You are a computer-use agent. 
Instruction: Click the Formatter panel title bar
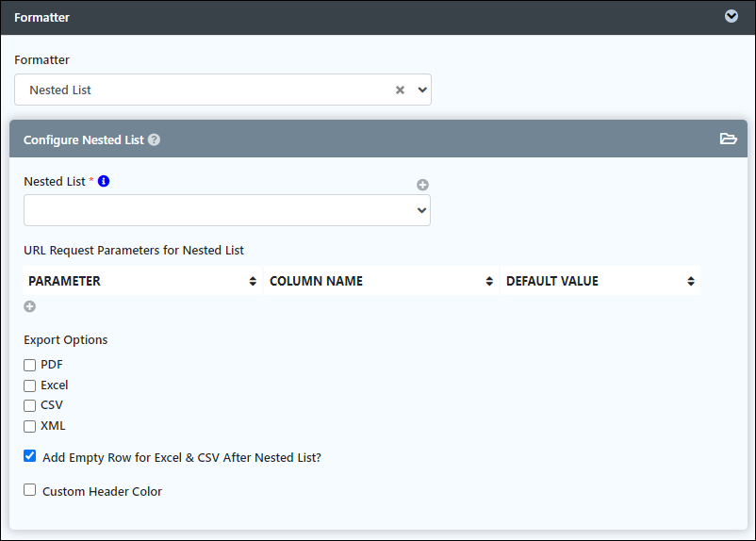tap(378, 17)
